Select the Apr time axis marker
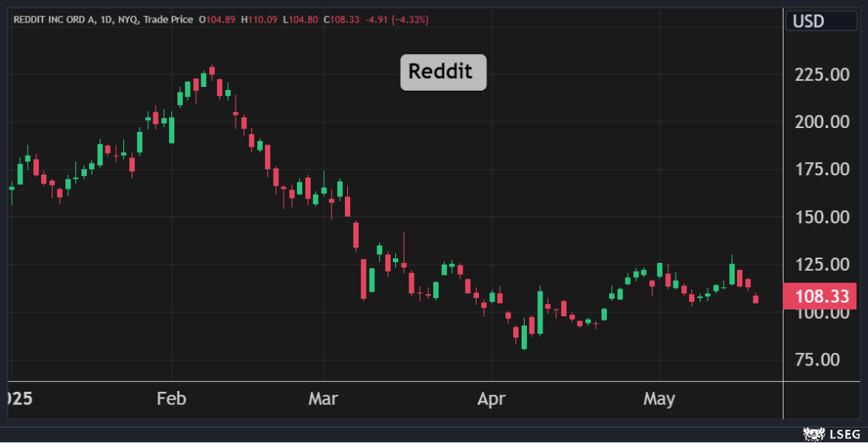 [491, 399]
